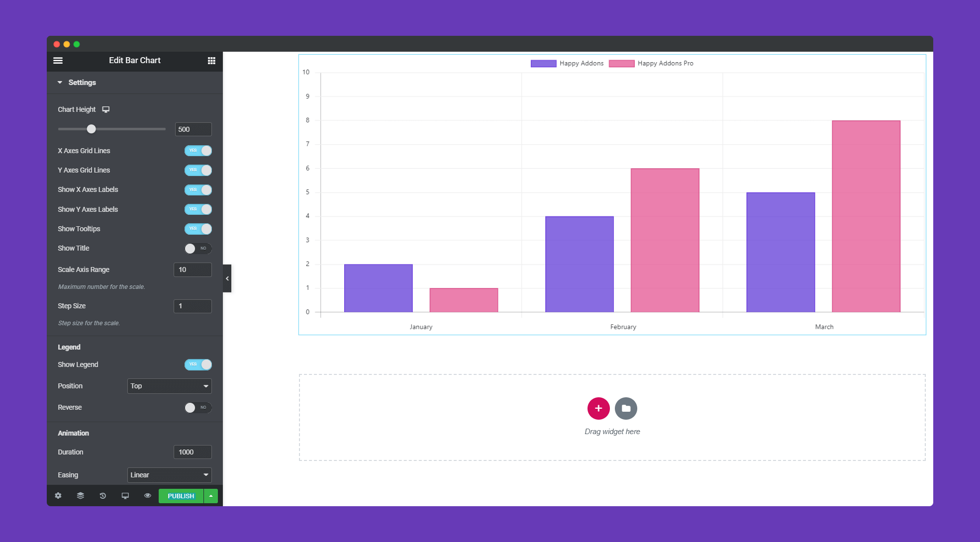
Task: Click the hamburger menu icon
Action: pyautogui.click(x=59, y=60)
